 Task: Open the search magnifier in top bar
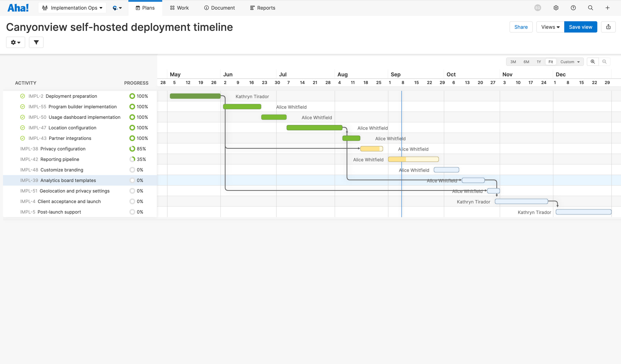(590, 8)
